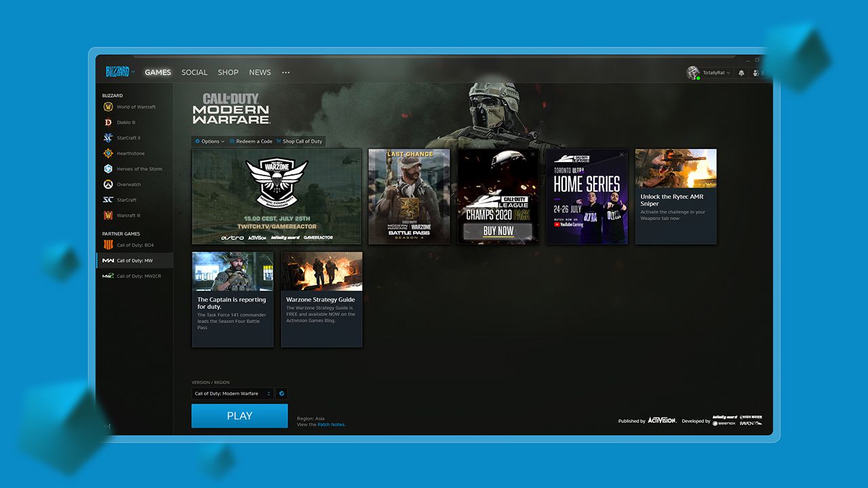Viewport: 868px width, 488px height.
Task: Open Call of Duty: MW2CR icon
Action: (108, 276)
